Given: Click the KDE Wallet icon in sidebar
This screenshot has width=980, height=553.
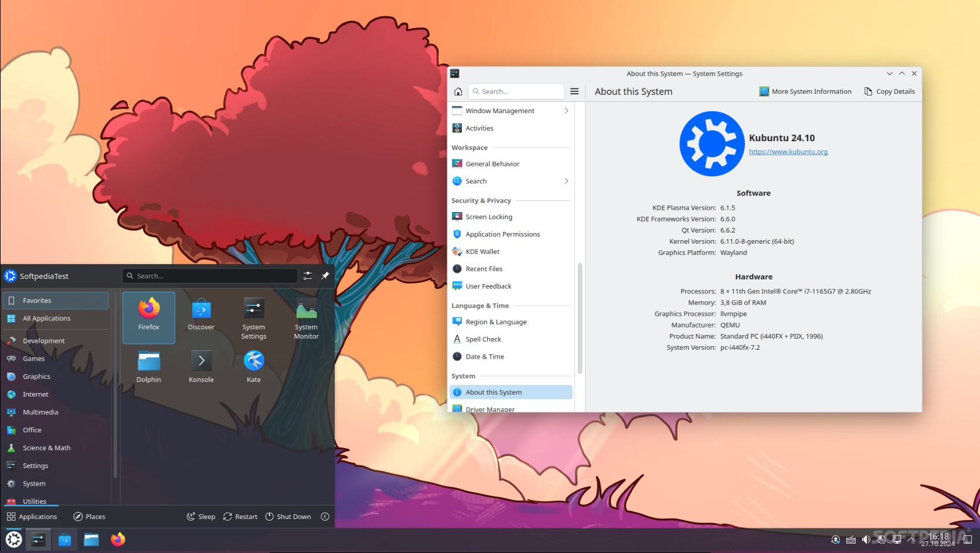Looking at the screenshot, I should [x=457, y=251].
